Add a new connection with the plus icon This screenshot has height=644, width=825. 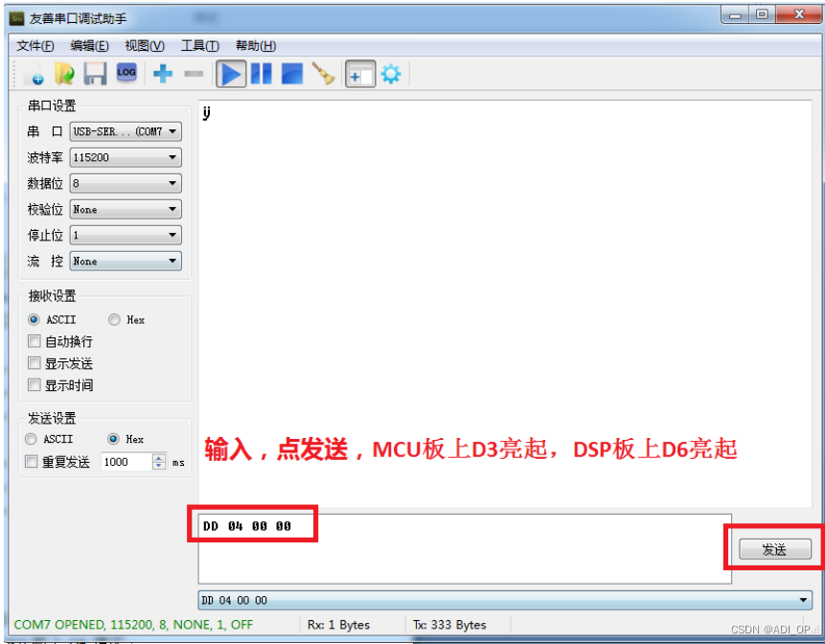(162, 74)
